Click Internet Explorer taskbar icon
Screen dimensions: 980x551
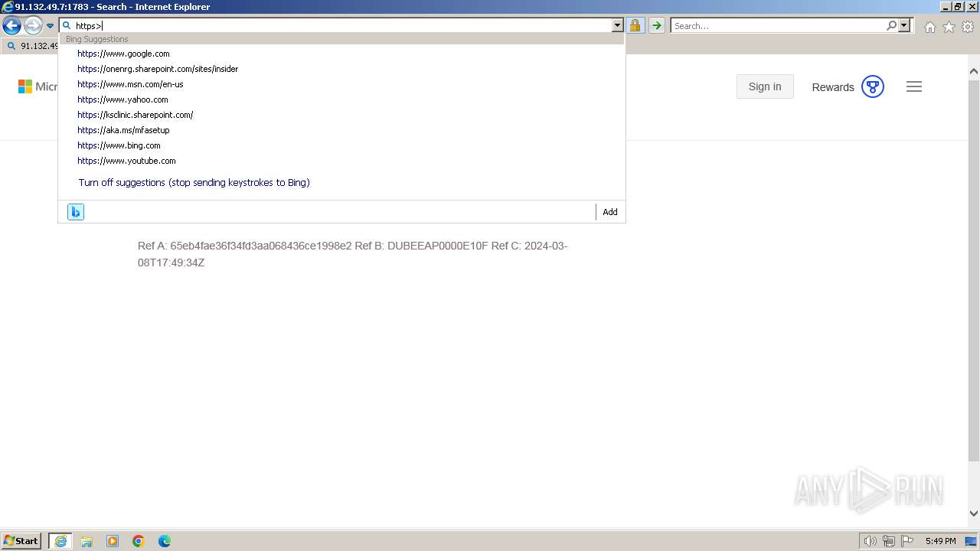pyautogui.click(x=60, y=541)
